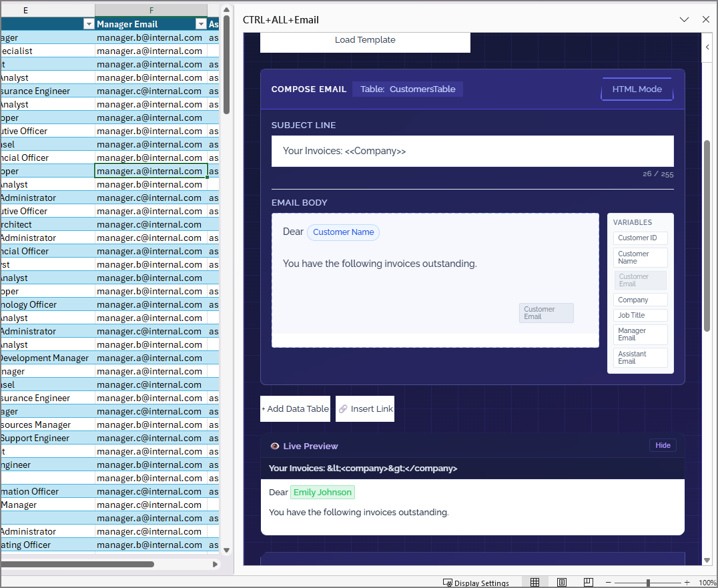The image size is (718, 588).
Task: Zoom in using the plus icon
Action: click(x=686, y=582)
